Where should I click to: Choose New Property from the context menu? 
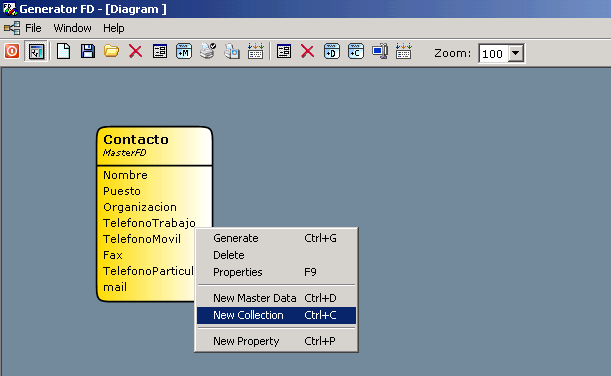point(276,341)
